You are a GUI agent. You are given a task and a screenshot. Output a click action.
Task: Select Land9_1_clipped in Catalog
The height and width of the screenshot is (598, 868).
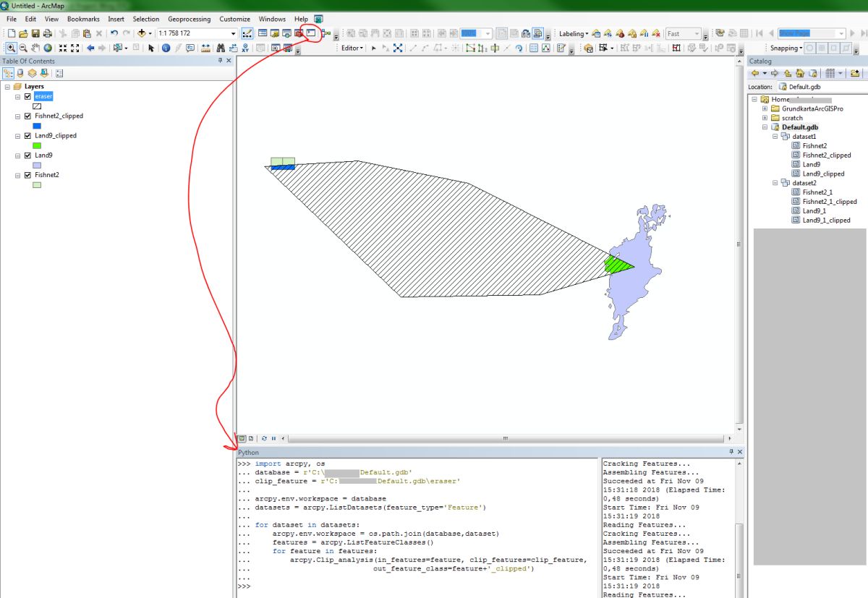[827, 220]
